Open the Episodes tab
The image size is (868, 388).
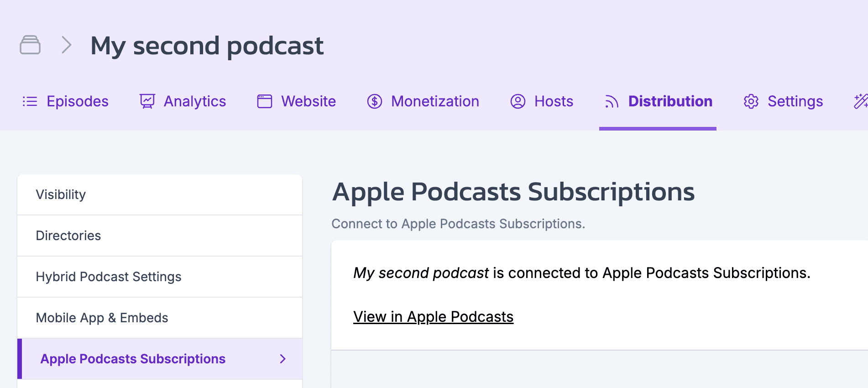click(66, 101)
